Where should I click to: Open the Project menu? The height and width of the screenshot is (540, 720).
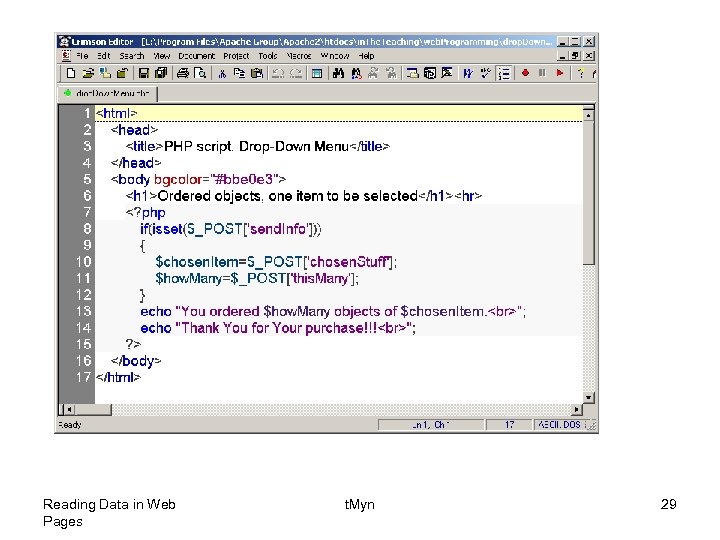coord(236,56)
